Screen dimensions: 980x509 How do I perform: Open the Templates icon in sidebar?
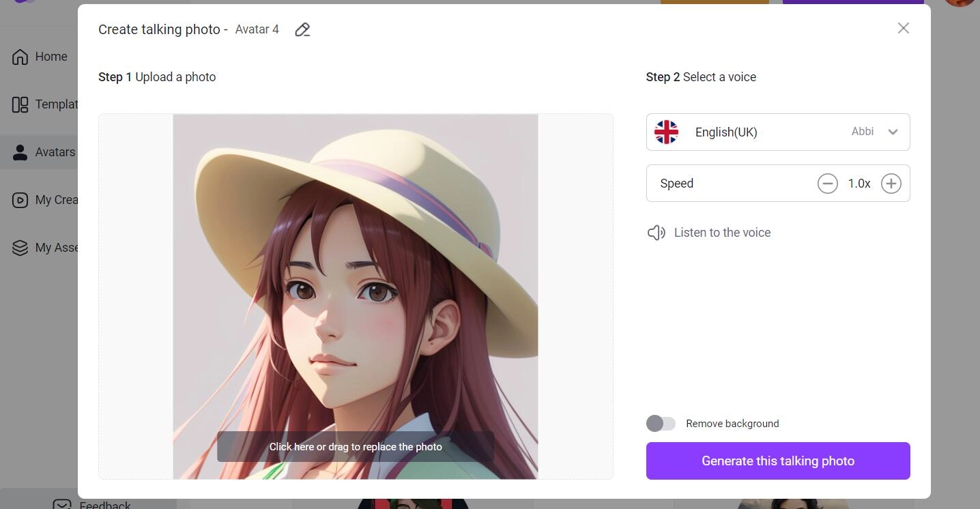point(20,104)
